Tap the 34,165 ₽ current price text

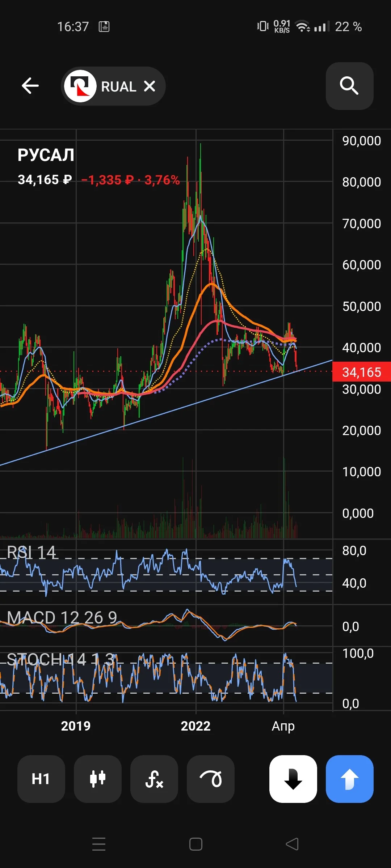point(45,180)
